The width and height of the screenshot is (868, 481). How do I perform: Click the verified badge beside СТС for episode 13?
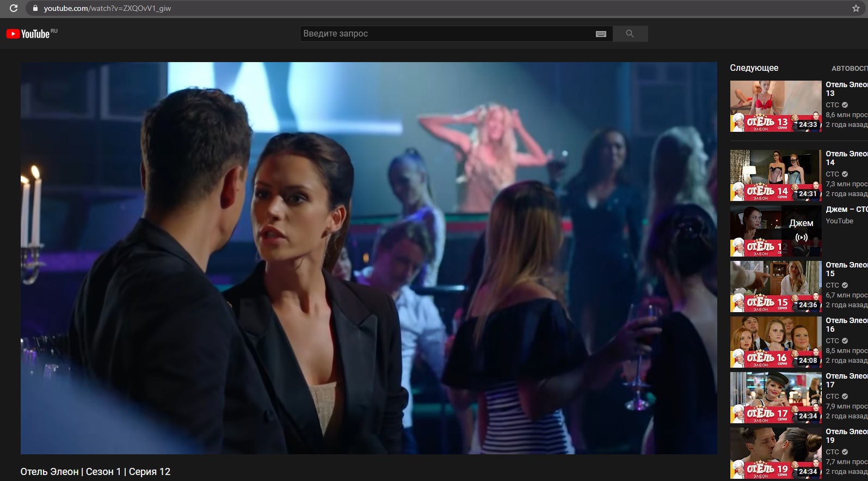(x=845, y=105)
